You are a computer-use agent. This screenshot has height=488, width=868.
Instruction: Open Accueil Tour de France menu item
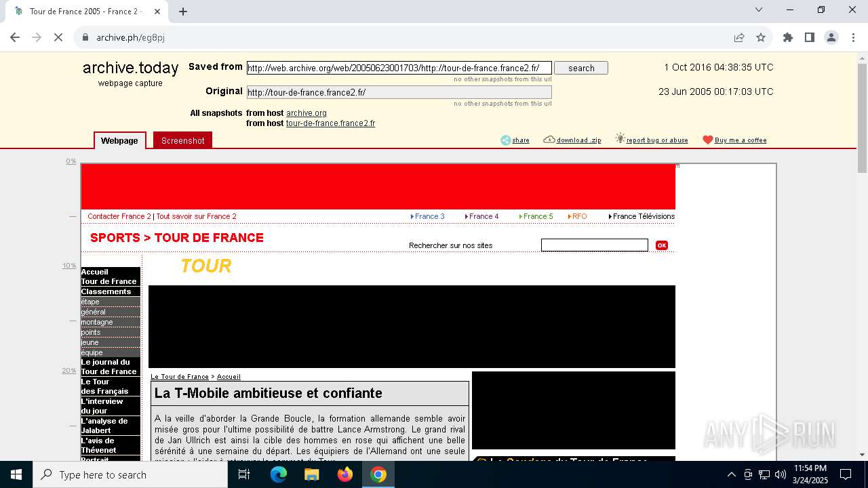[111, 277]
